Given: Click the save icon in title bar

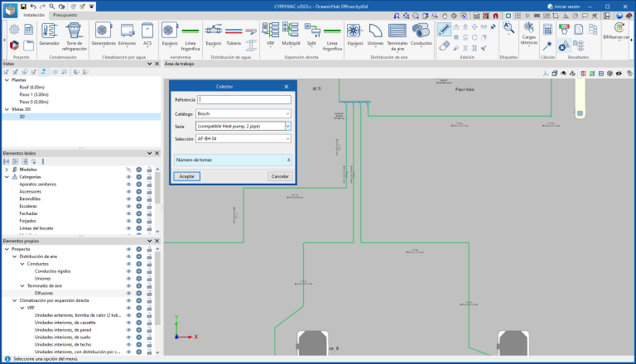Looking at the screenshot, I should pos(23,7).
